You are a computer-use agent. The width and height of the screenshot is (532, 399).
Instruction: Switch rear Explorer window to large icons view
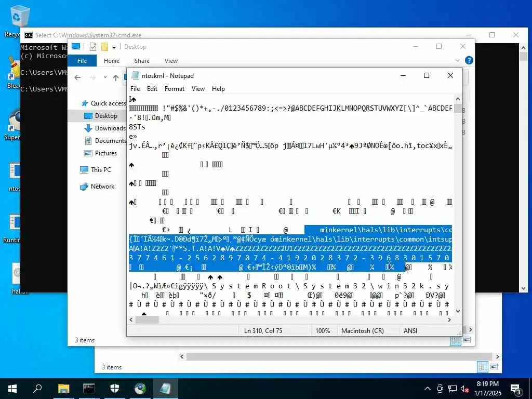(494, 366)
